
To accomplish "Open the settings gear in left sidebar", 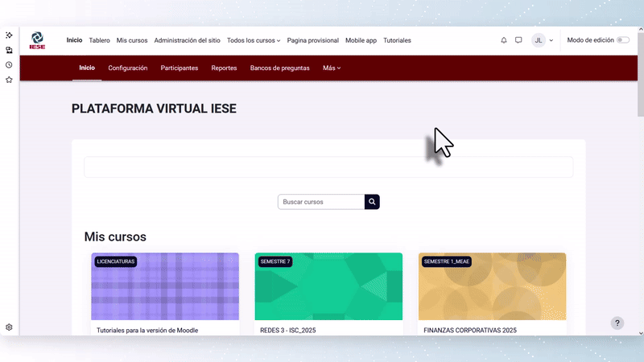I will point(9,327).
